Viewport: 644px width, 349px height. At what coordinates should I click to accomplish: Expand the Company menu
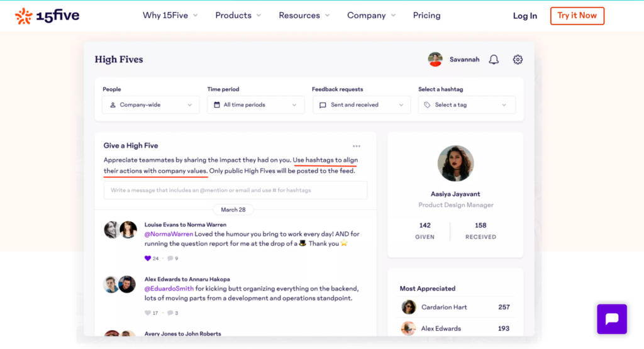(x=371, y=16)
